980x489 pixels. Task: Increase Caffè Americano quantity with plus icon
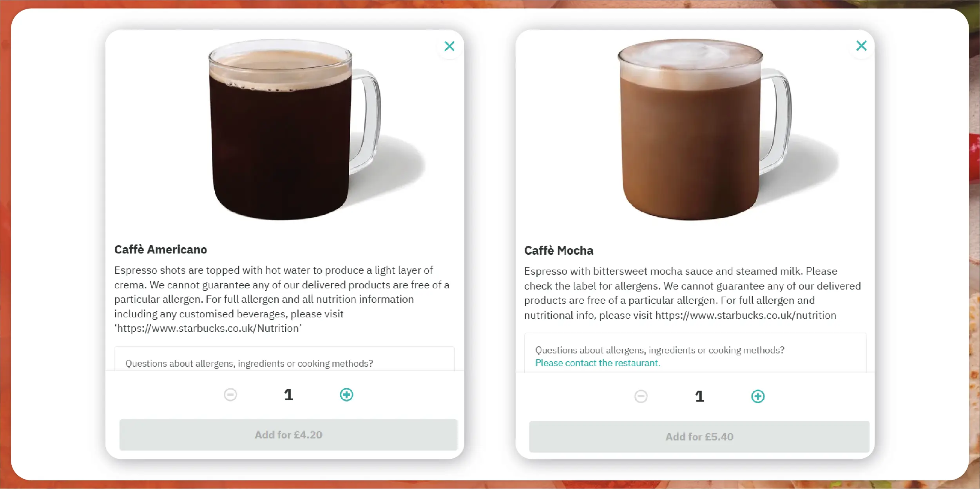click(x=346, y=395)
